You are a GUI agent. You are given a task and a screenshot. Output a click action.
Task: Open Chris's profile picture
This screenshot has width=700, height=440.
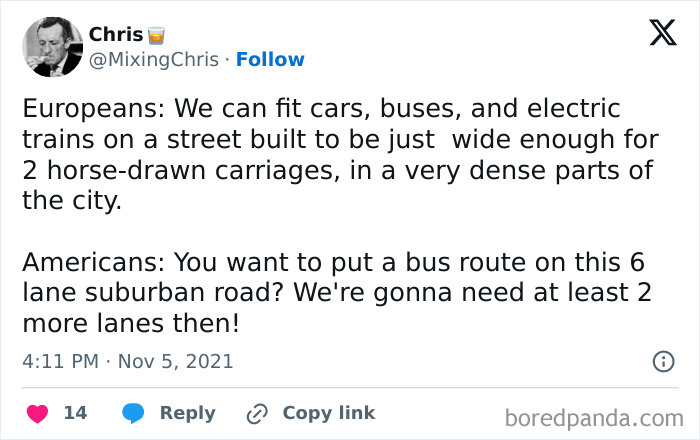pos(52,47)
